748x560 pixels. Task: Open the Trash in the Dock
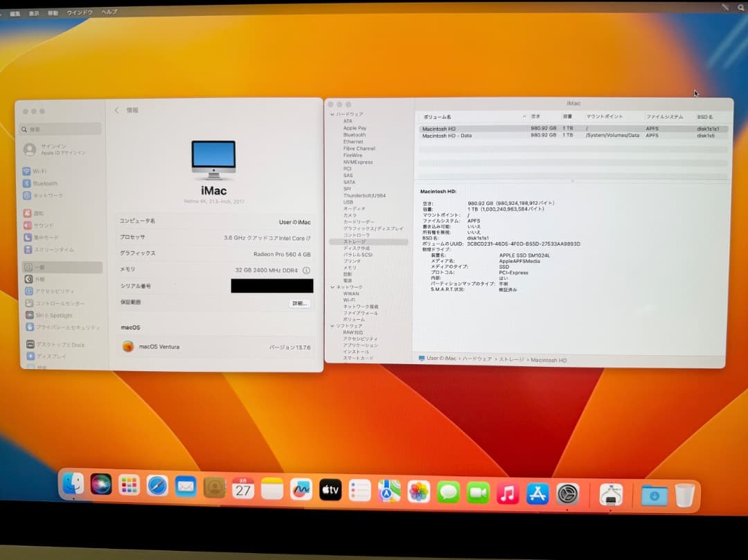point(684,496)
